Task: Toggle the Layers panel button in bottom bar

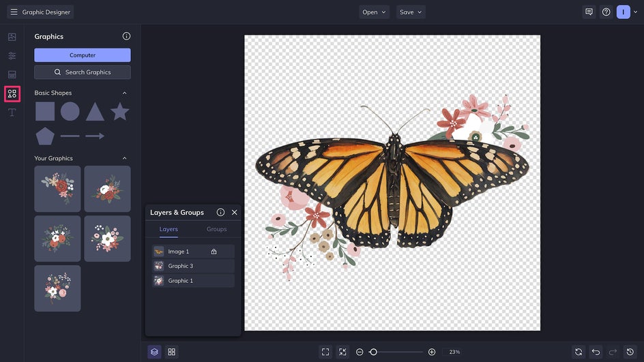Action: (x=154, y=352)
